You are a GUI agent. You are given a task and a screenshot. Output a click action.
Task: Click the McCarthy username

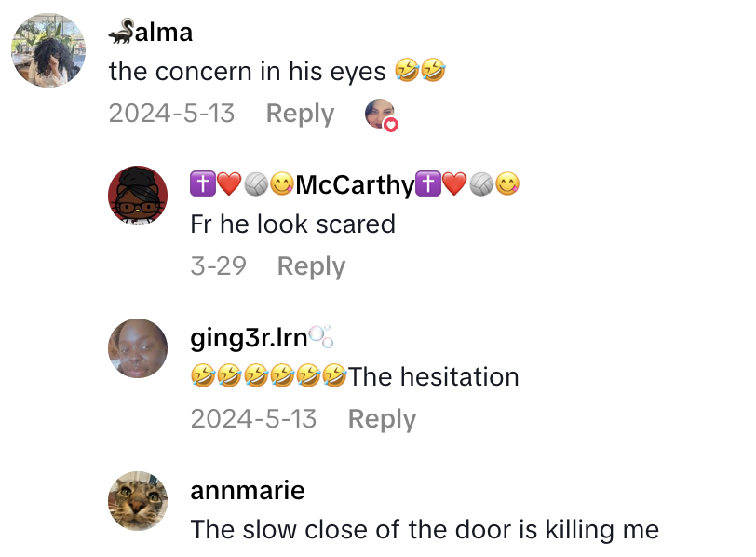pyautogui.click(x=355, y=184)
